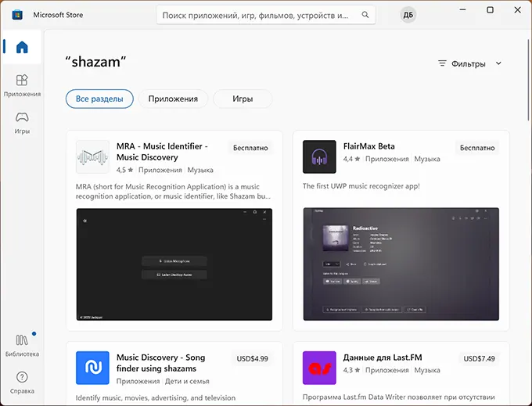Screen dimensions: 532x406
Task: Click the Фильтры label
Action: (468, 64)
